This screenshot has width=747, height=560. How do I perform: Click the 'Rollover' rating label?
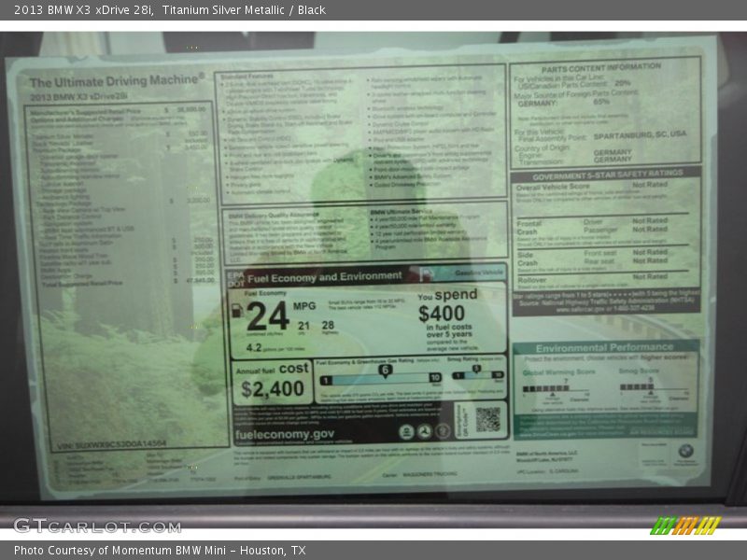click(x=532, y=280)
